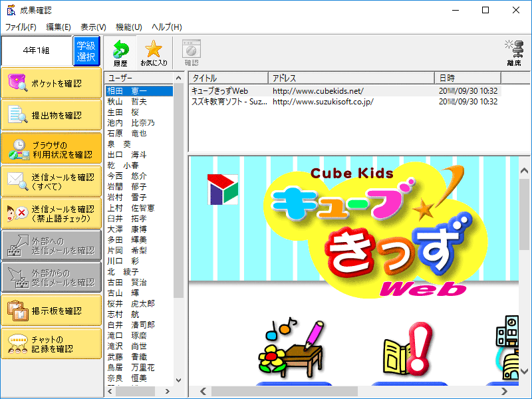This screenshot has width=532, height=399.
Task: Open 掲示板を確認 bulletin board
Action: (x=51, y=311)
